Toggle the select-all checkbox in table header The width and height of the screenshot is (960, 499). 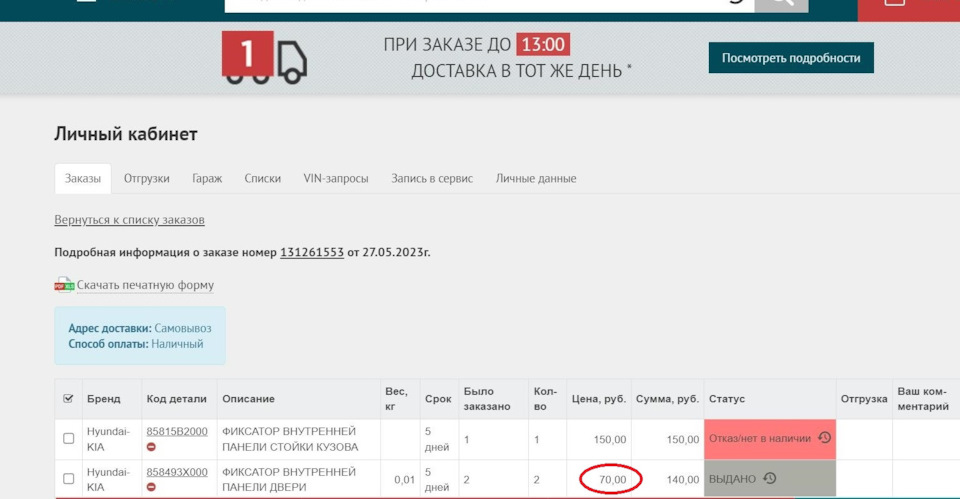[68, 399]
